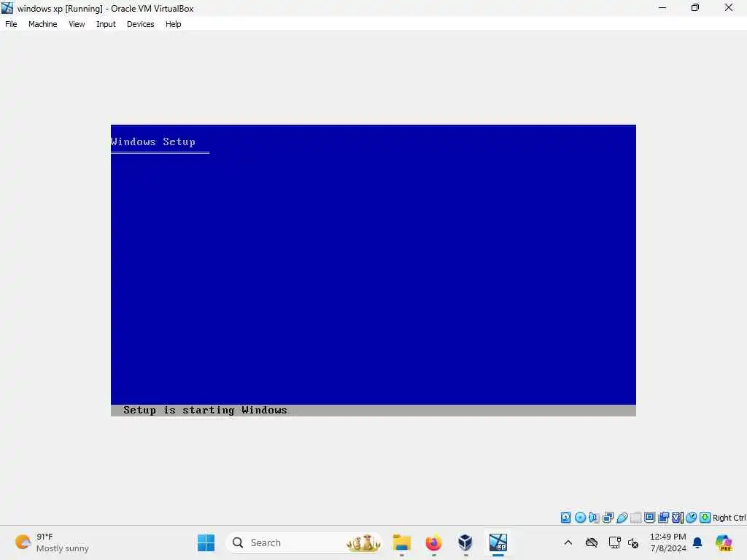Click the virtual display status icon

pyautogui.click(x=649, y=518)
